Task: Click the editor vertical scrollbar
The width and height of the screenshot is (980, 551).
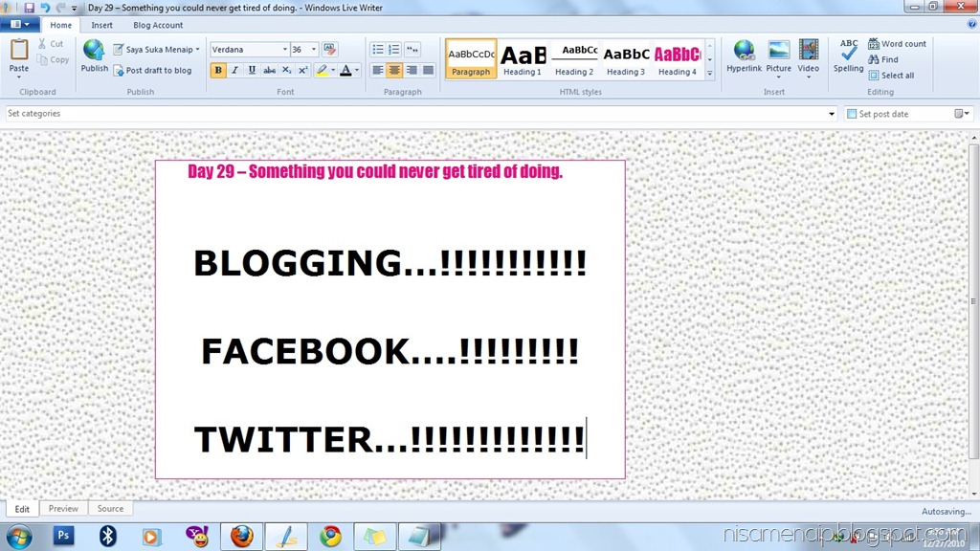Action: 973,299
